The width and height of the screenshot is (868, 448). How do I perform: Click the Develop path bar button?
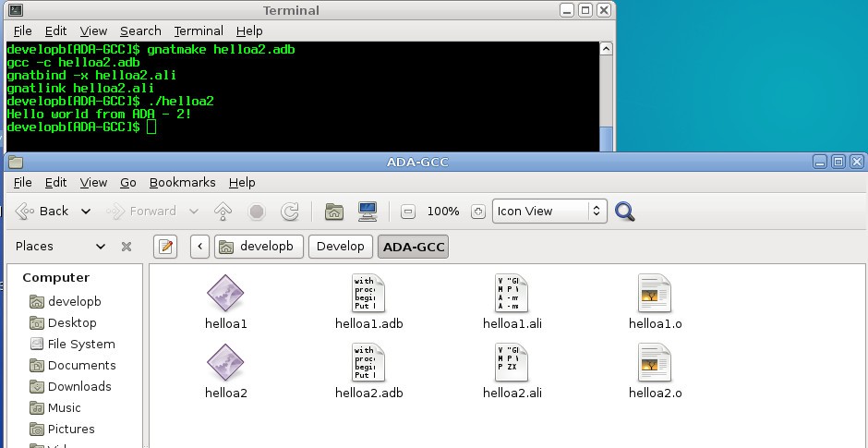pos(341,247)
